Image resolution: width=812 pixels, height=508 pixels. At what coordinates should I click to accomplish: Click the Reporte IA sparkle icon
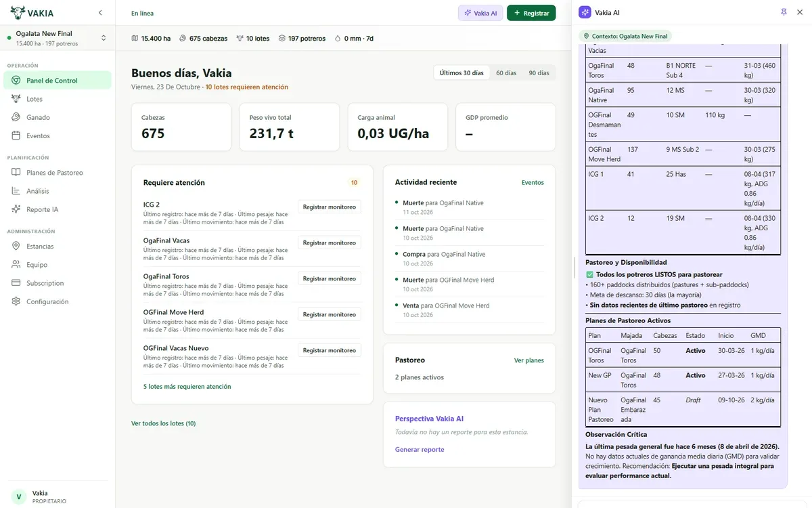[x=16, y=209]
